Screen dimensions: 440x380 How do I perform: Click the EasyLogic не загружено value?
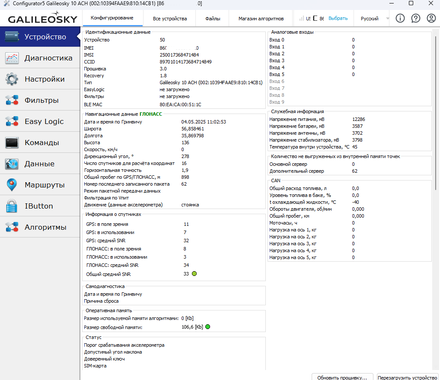coord(175,89)
